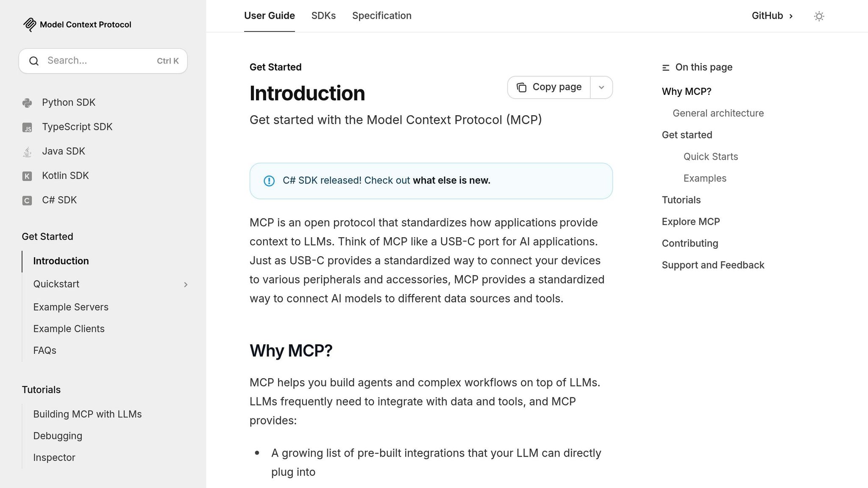Image resolution: width=868 pixels, height=488 pixels.
Task: Open the Copy page dropdown arrow
Action: (x=601, y=87)
